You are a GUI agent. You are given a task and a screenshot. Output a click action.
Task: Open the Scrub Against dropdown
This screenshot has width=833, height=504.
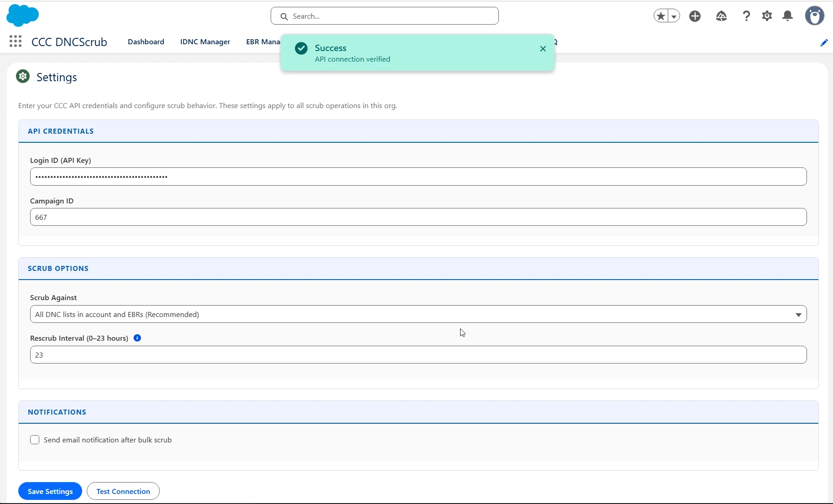click(418, 314)
